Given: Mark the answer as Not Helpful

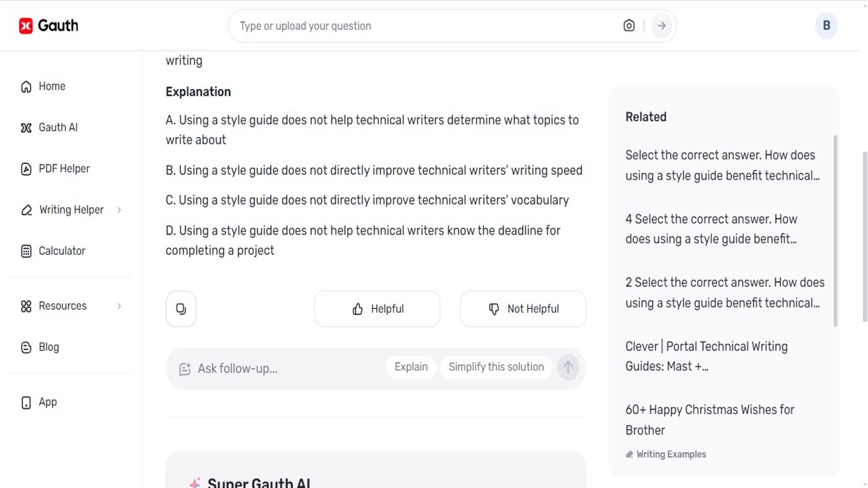Looking at the screenshot, I should point(523,308).
